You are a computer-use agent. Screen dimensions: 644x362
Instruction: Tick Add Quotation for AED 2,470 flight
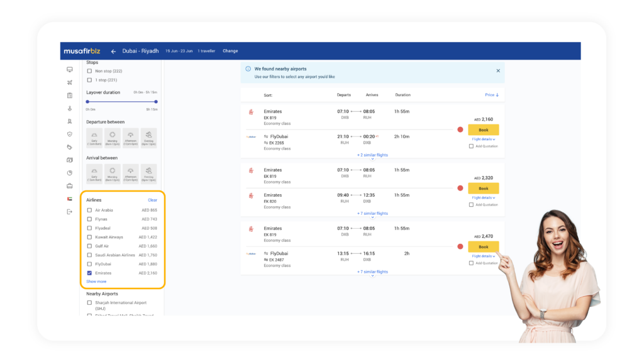[x=471, y=263]
